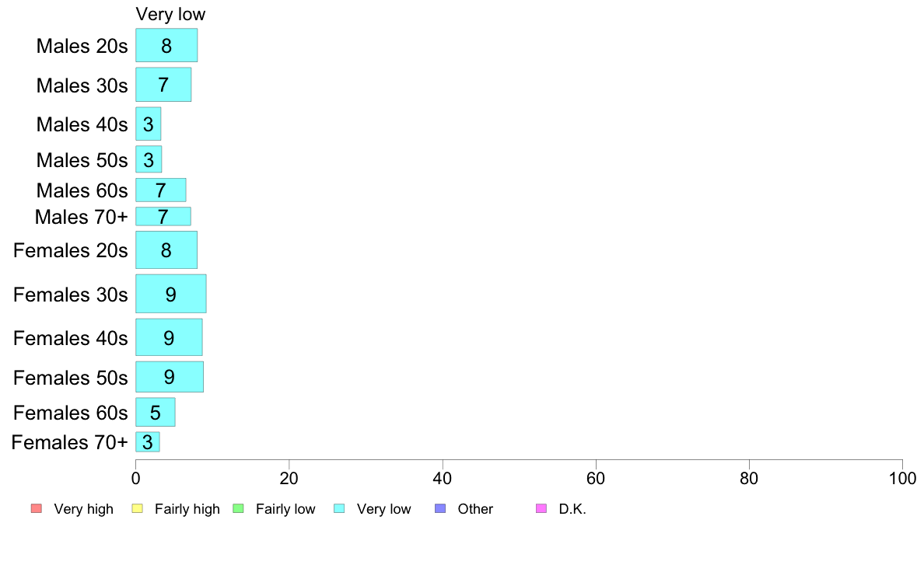Click the D.K. magenta legend swatch
Screen dimensions: 924x572
coord(541,508)
